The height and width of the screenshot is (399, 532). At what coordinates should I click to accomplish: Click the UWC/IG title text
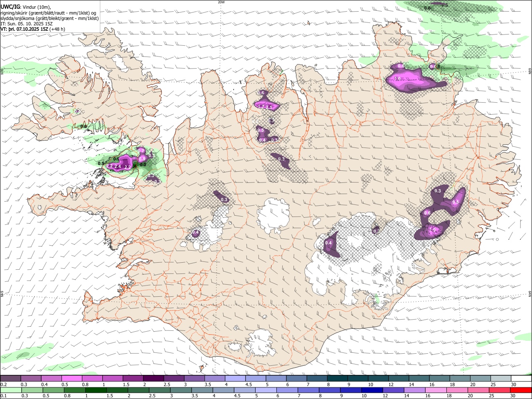[x=10, y=7]
